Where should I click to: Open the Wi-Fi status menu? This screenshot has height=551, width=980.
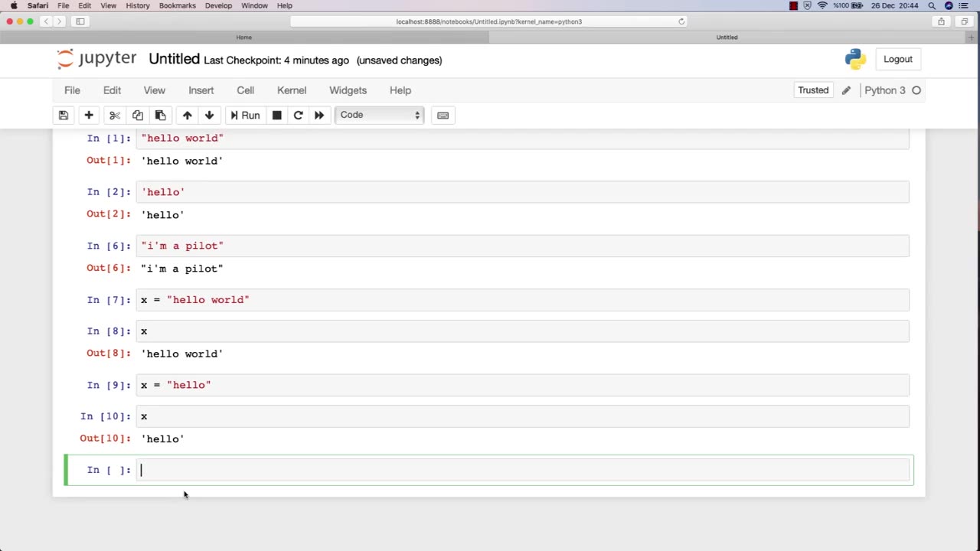tap(823, 5)
